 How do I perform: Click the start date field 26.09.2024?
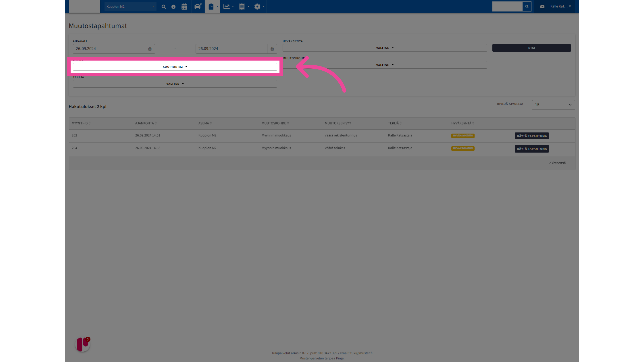[x=109, y=49]
